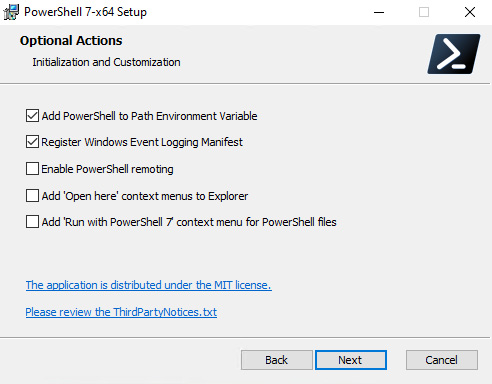This screenshot has height=384, width=492.
Task: Tick the 'Open here' context menus checkbox
Action: (32, 196)
